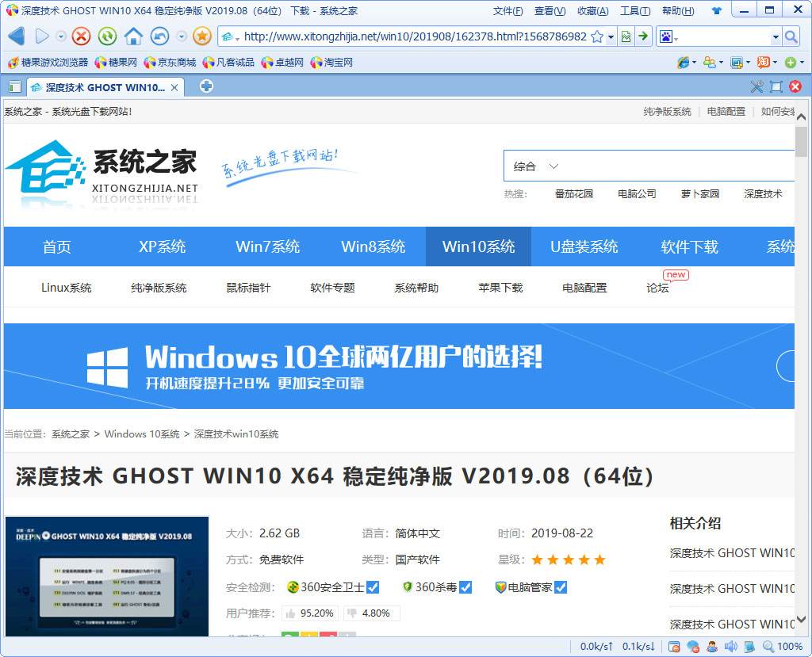Click the blue notebook icon in status bar
812x657 pixels.
[x=749, y=646]
